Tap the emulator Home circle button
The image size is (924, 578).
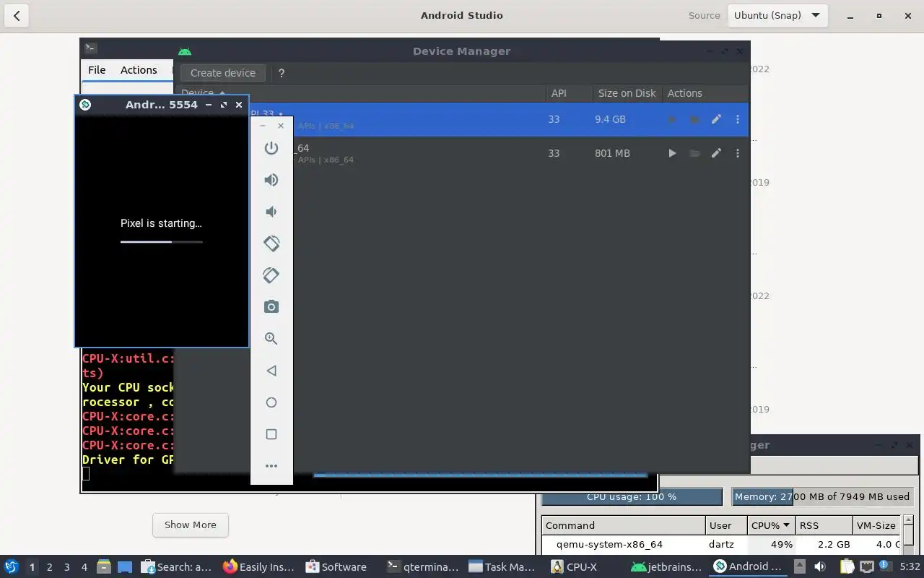pyautogui.click(x=271, y=402)
